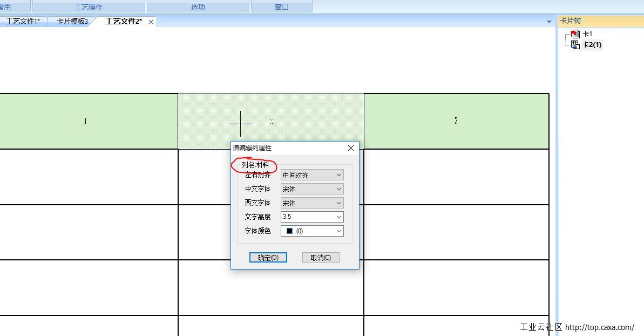Open the 西文字体 font dropdown
The image size is (644, 336).
[312, 203]
